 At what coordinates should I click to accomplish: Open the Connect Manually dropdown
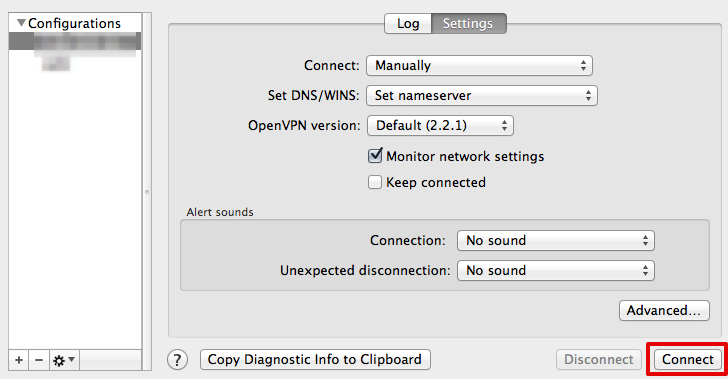[x=479, y=65]
